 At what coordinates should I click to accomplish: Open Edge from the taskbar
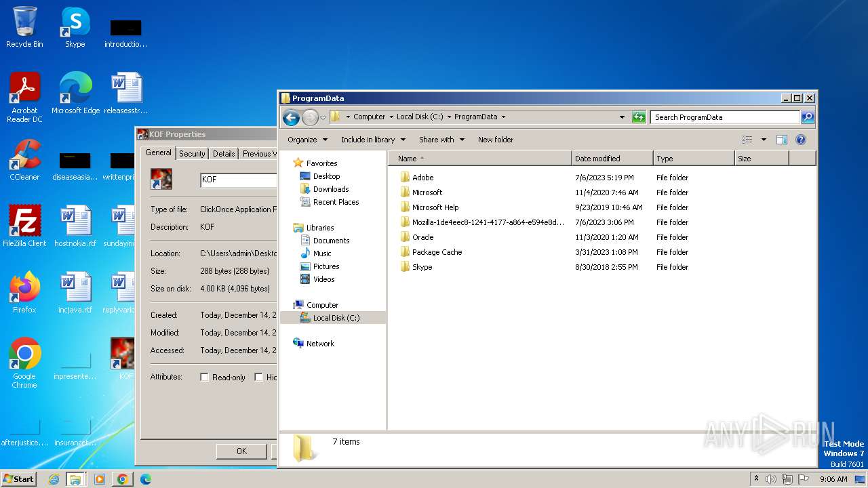point(146,479)
